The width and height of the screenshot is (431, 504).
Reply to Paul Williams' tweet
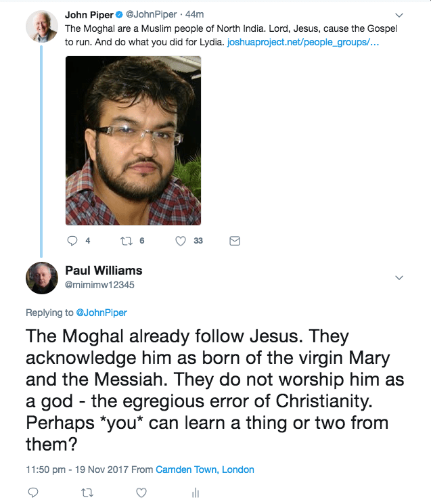tap(32, 492)
